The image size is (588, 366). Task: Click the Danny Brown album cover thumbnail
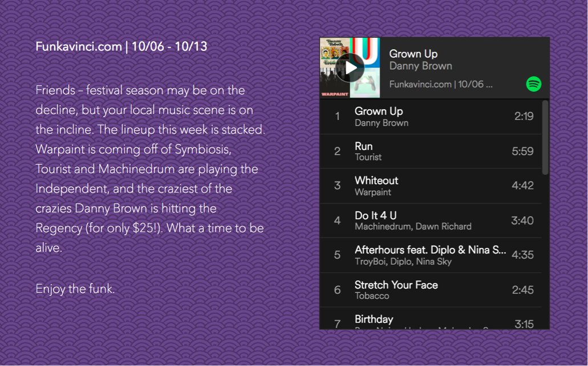coord(335,53)
